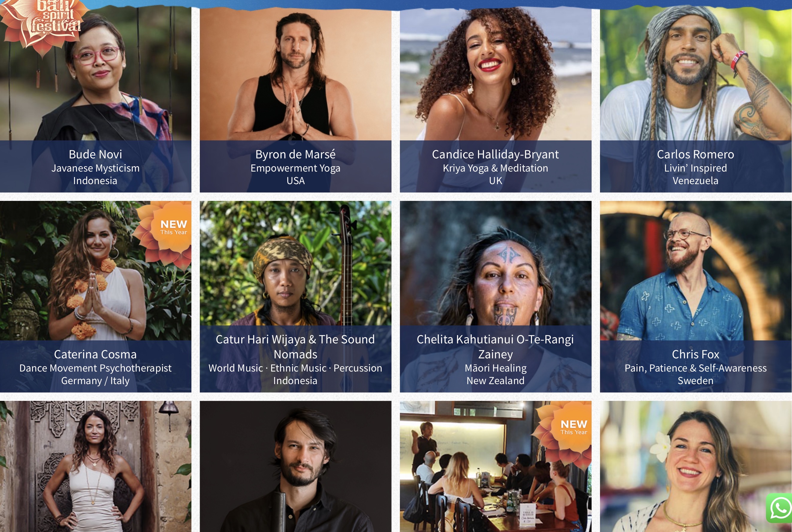Viewport: 792px width, 532px height.
Task: Open the Chelita Māori Healing portrait
Action: (x=495, y=263)
